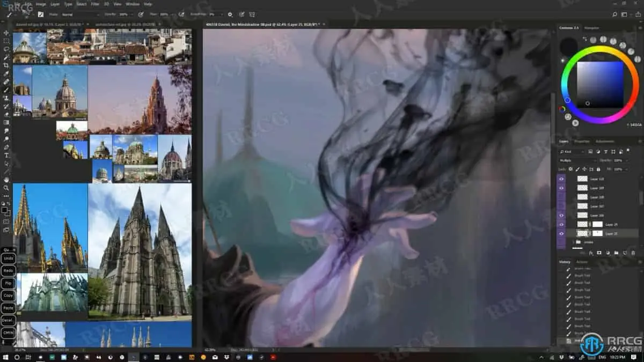Add a layer mask icon
Image resolution: width=644 pixels, height=362 pixels.
599,253
